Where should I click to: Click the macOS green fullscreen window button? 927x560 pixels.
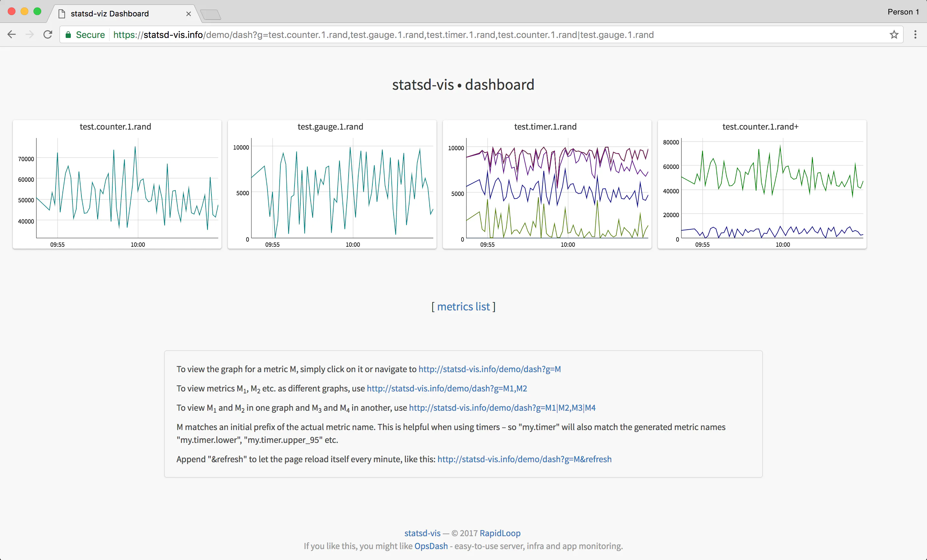[x=37, y=11]
